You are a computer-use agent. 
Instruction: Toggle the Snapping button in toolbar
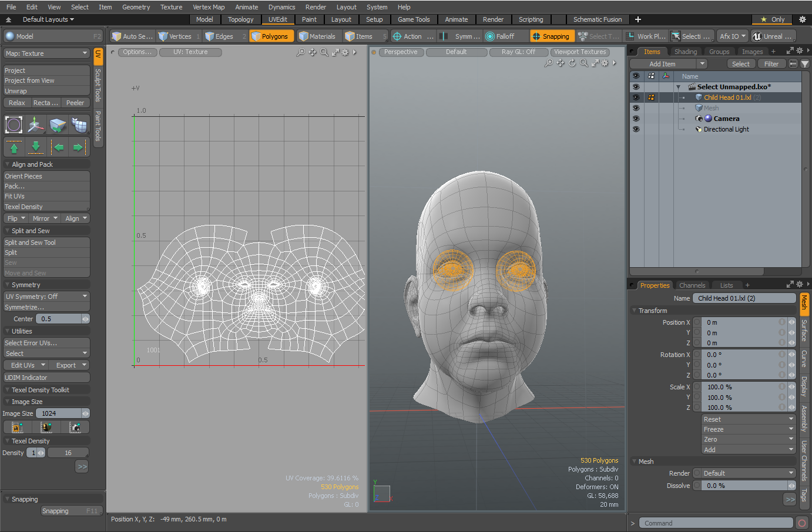coord(551,36)
